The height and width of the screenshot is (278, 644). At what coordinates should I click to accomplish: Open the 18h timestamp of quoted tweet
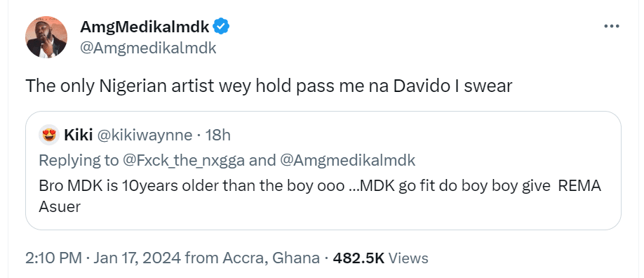[x=217, y=135]
